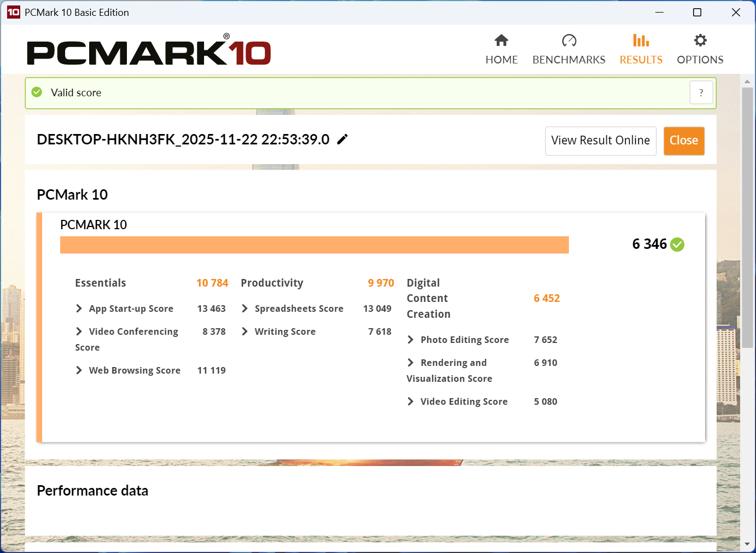The image size is (756, 553).
Task: Expand the Video Editing Score row
Action: pos(411,401)
